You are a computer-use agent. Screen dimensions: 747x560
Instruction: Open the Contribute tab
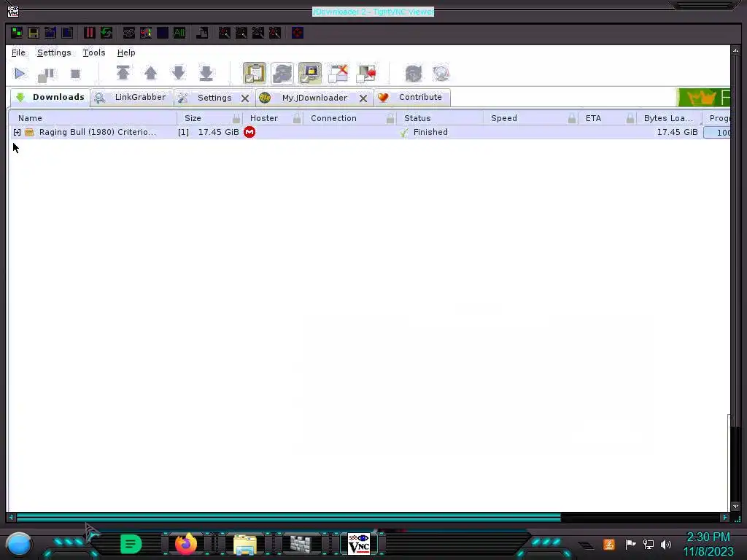coord(413,97)
